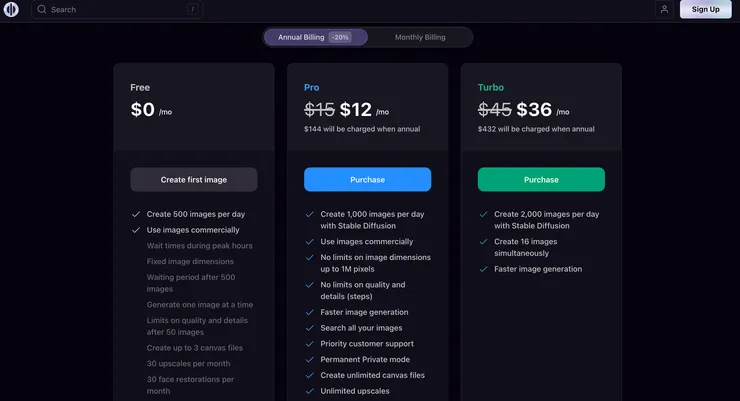The width and height of the screenshot is (740, 401).
Task: Click 'Unlimited upscales' feature in Pro plan
Action: [x=355, y=391]
